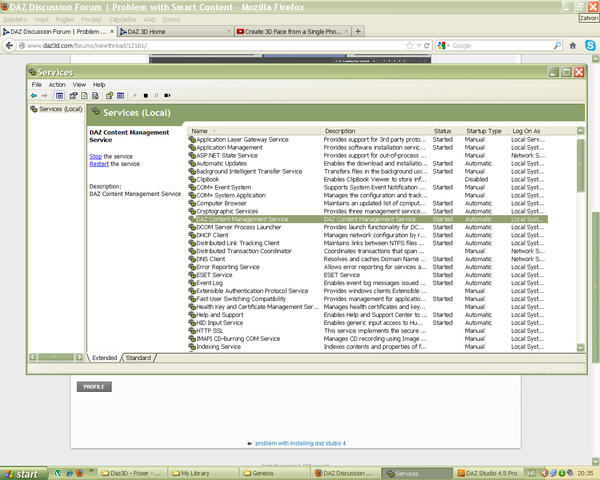The width and height of the screenshot is (600, 480).
Task: Click the Export List toolbar icon
Action: (x=95, y=96)
